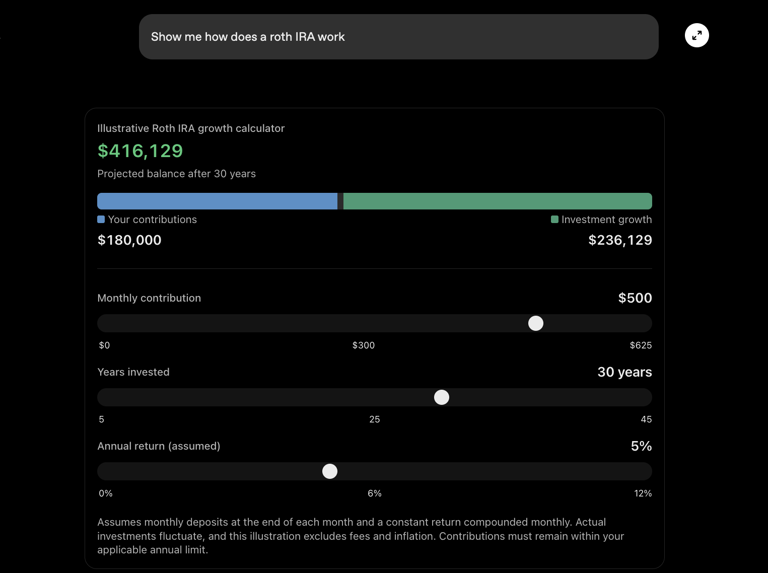The width and height of the screenshot is (768, 573).
Task: Click the 0% return tick label
Action: pos(105,493)
